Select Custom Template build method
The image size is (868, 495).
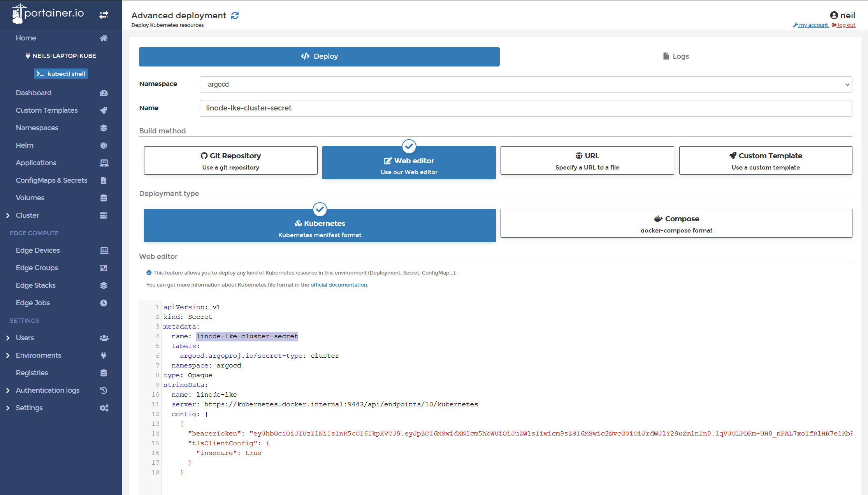[x=766, y=161]
